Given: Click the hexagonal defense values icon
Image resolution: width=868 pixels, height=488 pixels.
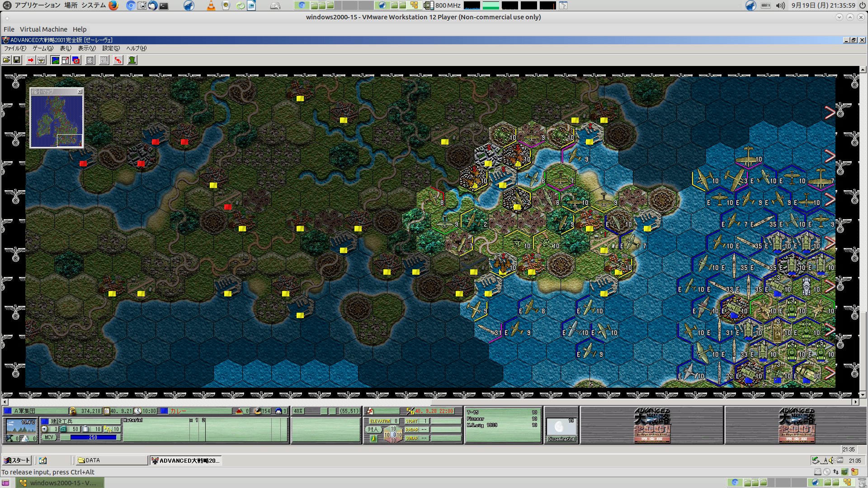Looking at the screenshot, I should point(392,434).
